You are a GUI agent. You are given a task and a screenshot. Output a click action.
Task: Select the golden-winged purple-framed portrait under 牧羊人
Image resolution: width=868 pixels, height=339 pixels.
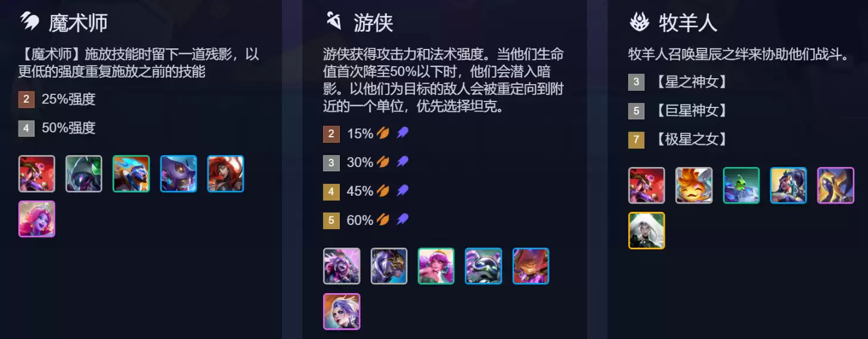click(836, 186)
